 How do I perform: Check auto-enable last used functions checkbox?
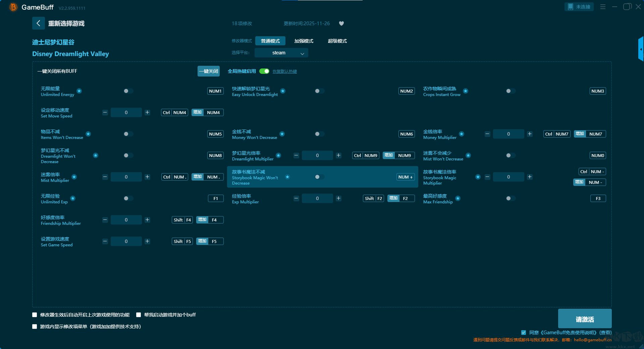click(x=35, y=315)
